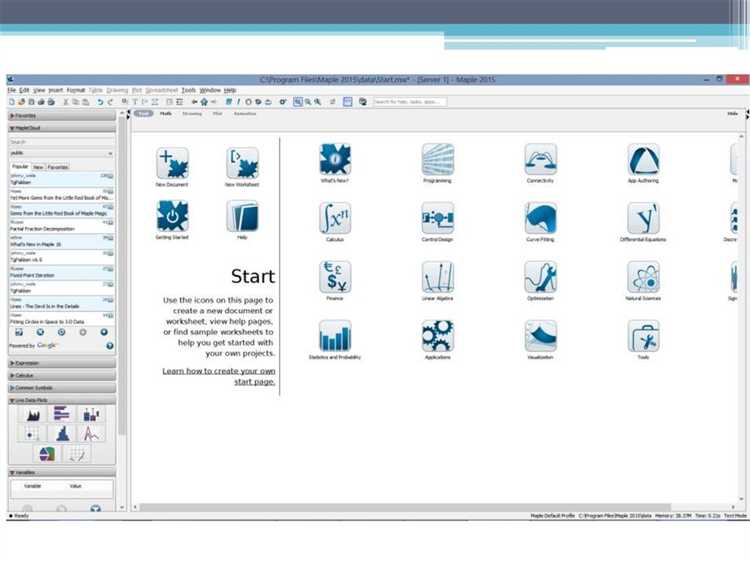Click the horizontal scrollbar below the start page
750x561 pixels.
[x=405, y=507]
